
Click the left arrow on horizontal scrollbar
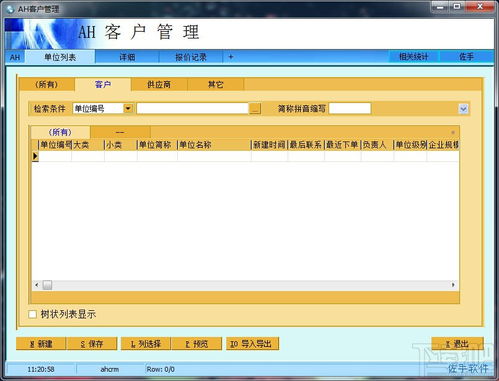37,285
